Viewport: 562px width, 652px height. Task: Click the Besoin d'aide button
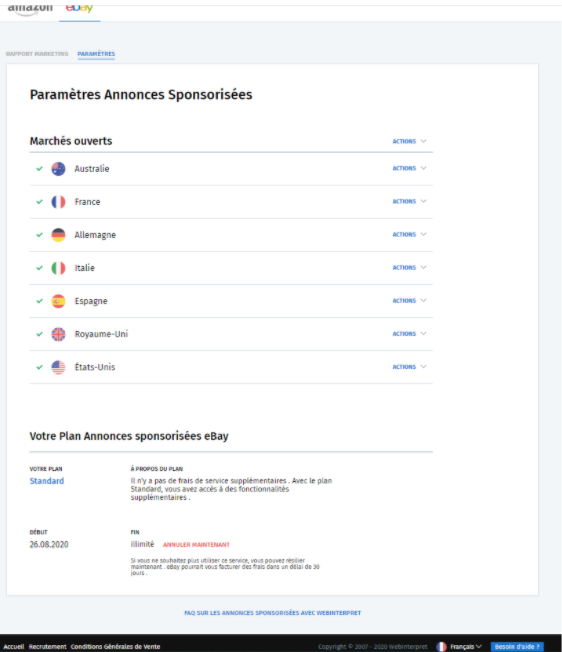[517, 647]
